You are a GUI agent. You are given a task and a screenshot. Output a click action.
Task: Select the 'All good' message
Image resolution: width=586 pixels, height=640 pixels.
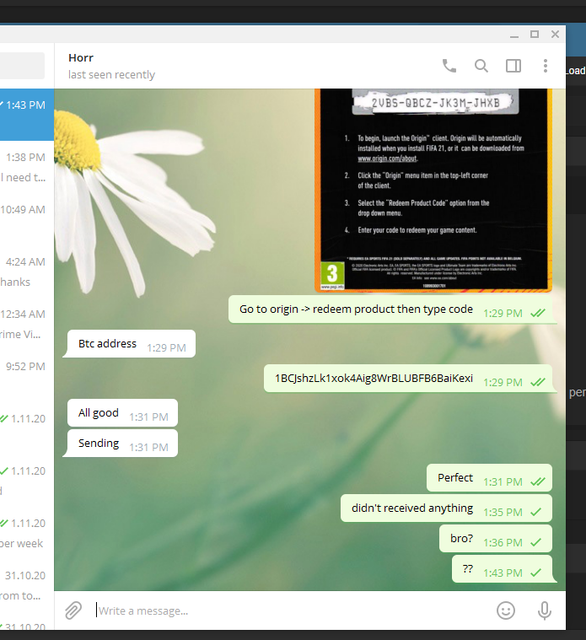tap(122, 413)
